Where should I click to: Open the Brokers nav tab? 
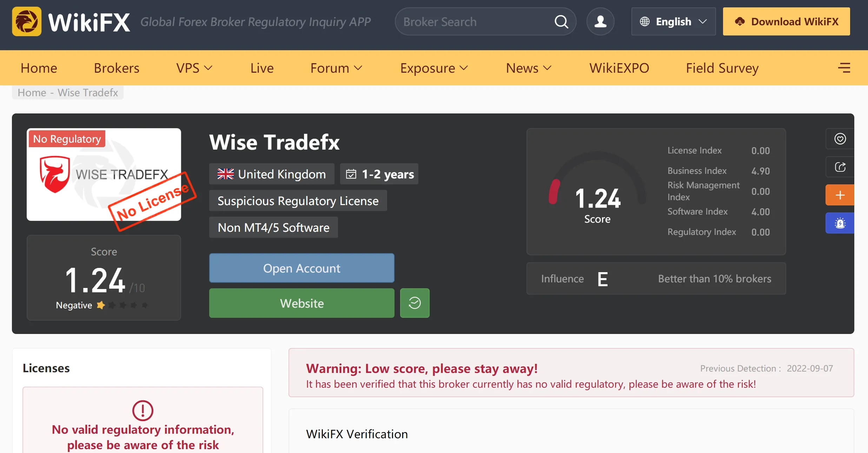117,68
